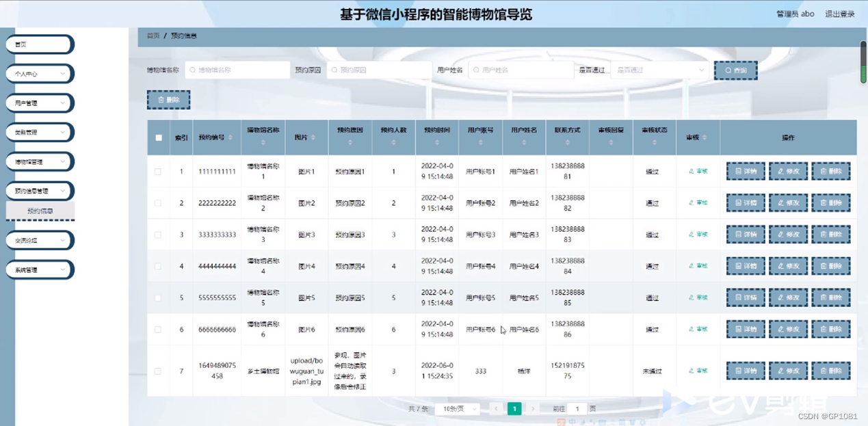This screenshot has width=868, height=426.
Task: Tick the checkbox for row 1
Action: 158,172
